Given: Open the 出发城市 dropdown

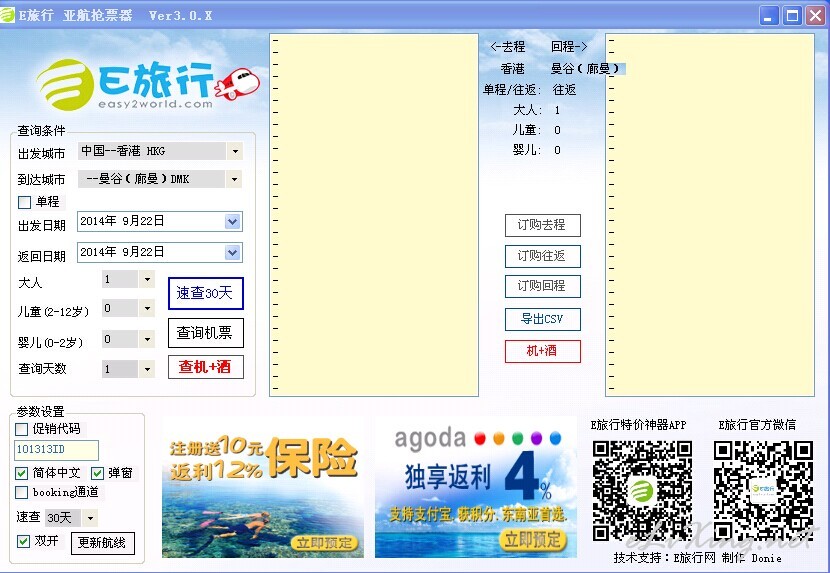Looking at the screenshot, I should [x=235, y=151].
